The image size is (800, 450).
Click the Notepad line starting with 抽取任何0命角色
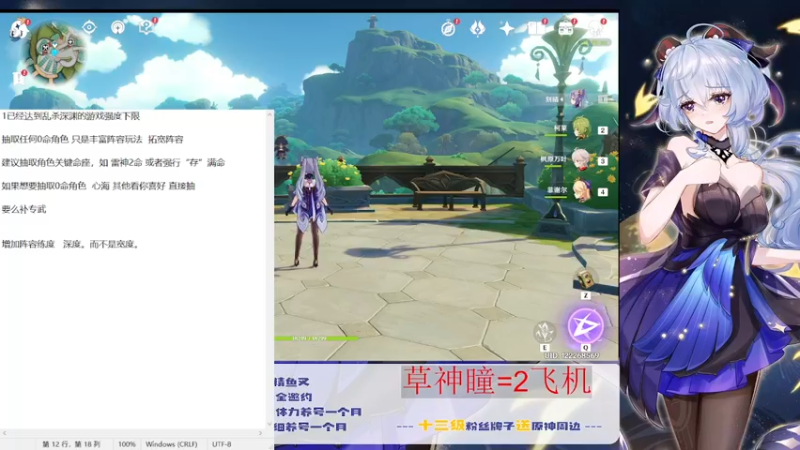(92, 139)
